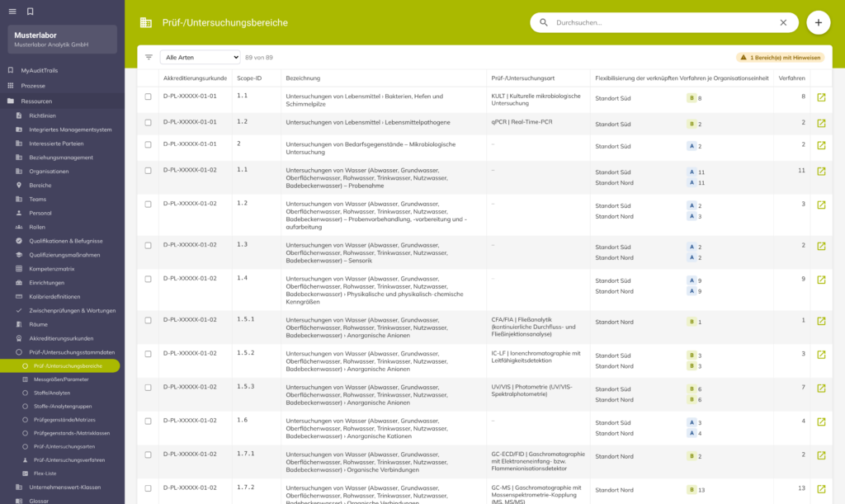Viewport: 845px width, 504px height.
Task: Open the scope 1.7.1 row via its open icon
Action: click(821, 455)
